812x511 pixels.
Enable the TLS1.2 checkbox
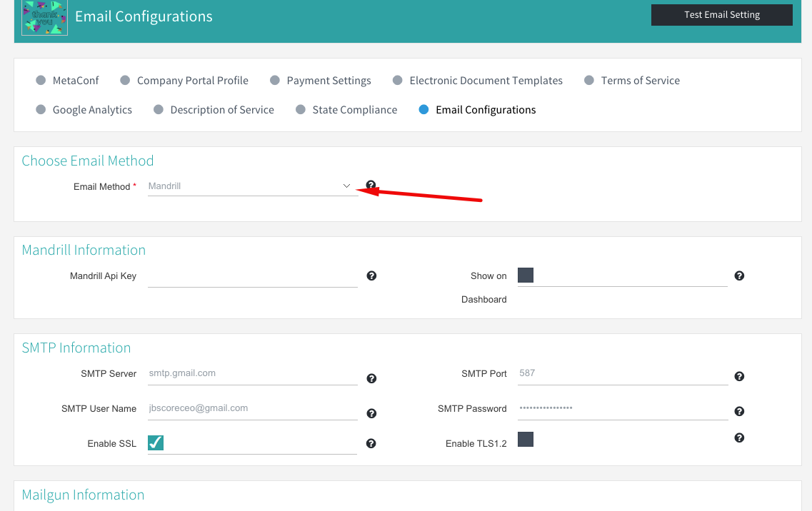point(525,439)
